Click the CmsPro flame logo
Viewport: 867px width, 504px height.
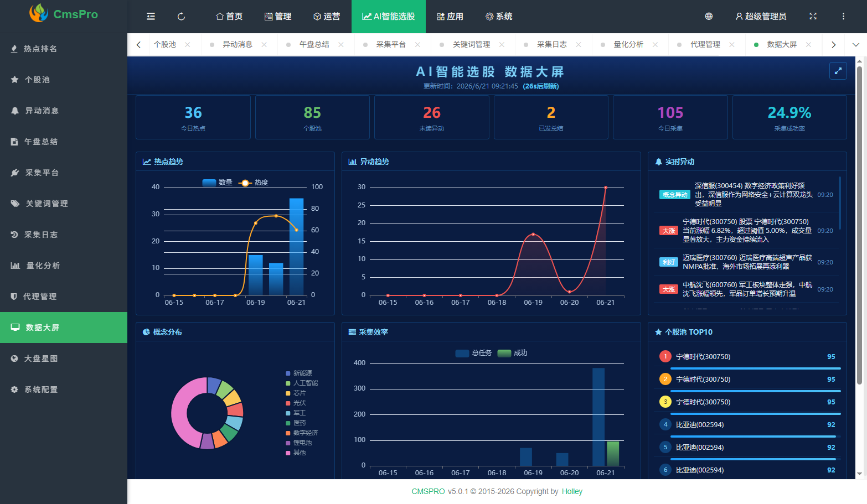coord(38,13)
